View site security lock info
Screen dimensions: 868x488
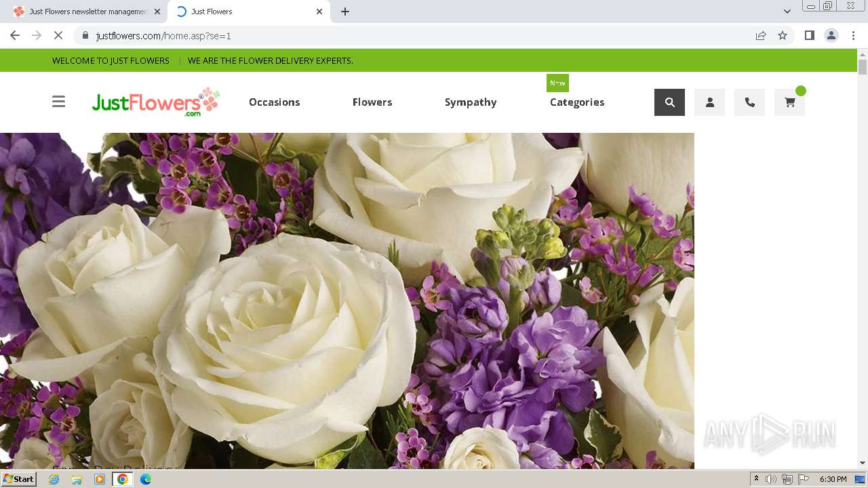click(x=85, y=35)
